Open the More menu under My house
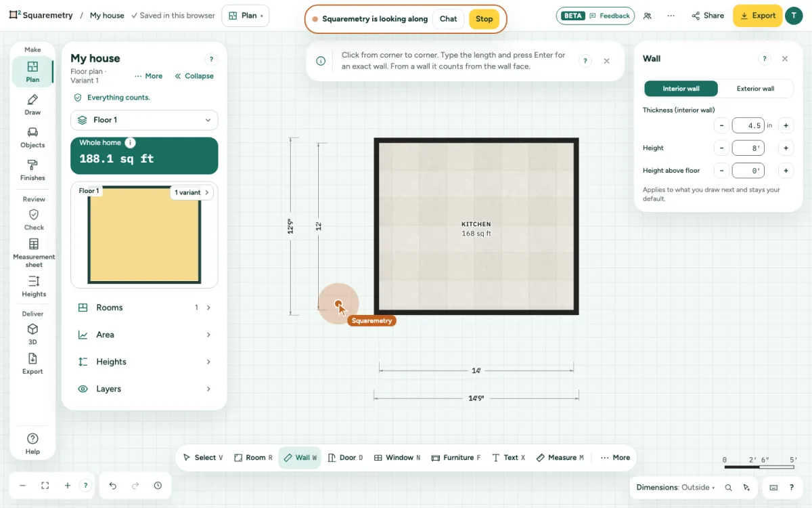812x508 pixels. tap(149, 76)
